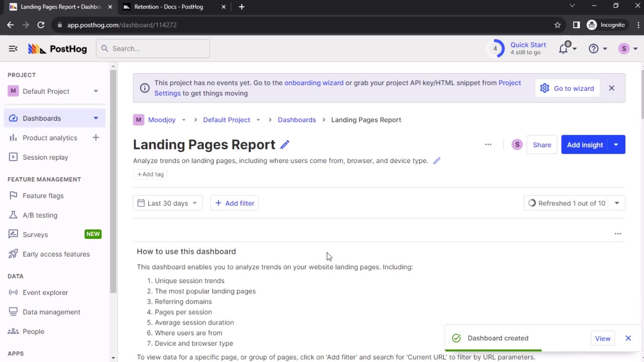Image resolution: width=644 pixels, height=362 pixels.
Task: Click Feature flags icon
Action: pyautogui.click(x=13, y=196)
